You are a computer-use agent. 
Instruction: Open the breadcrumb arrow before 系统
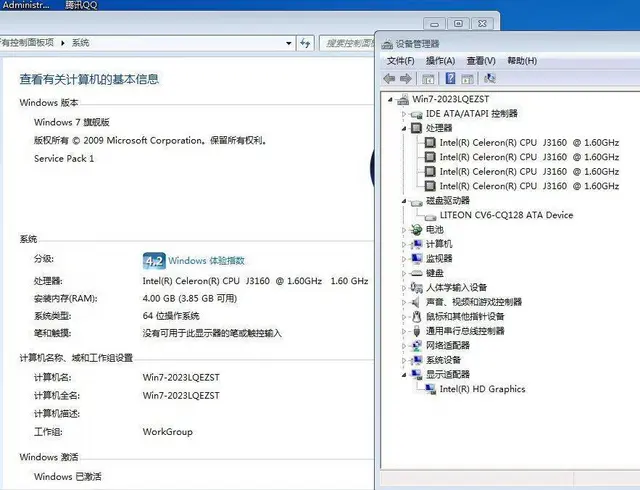pos(63,43)
